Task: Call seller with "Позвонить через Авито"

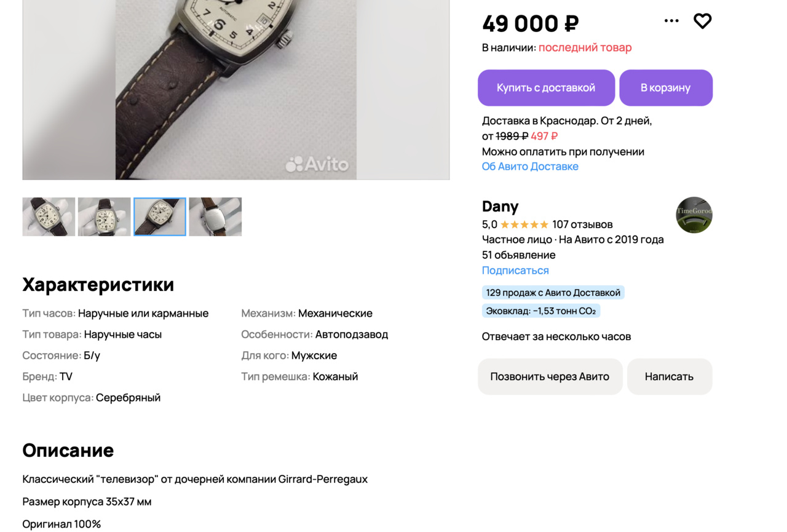Action: click(550, 376)
